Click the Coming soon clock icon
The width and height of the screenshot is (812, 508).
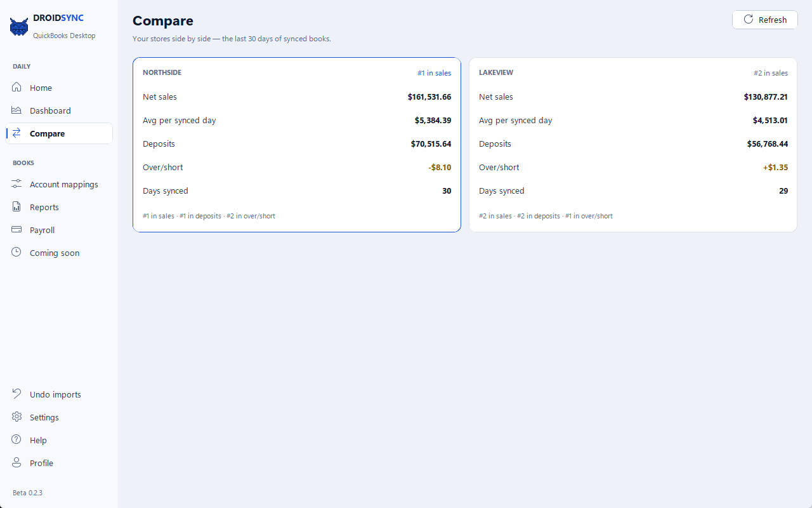[16, 253]
